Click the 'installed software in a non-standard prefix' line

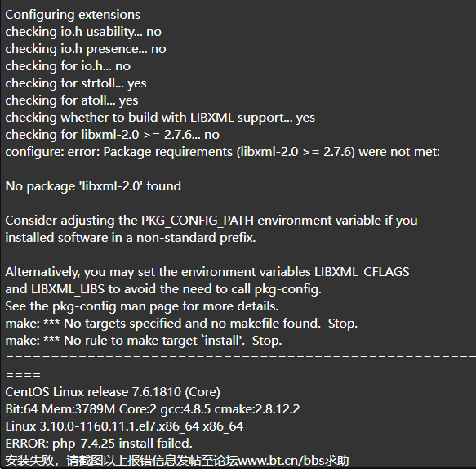tap(131, 238)
